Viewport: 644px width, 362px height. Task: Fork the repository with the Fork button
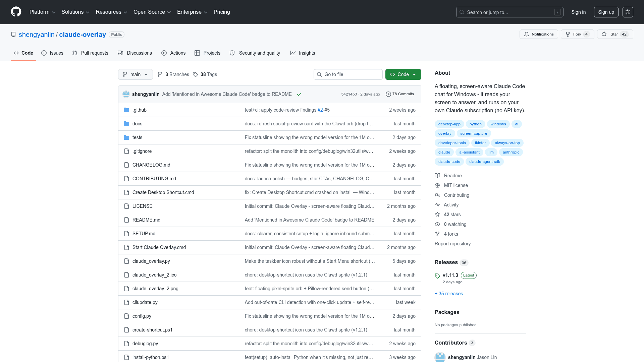(577, 34)
